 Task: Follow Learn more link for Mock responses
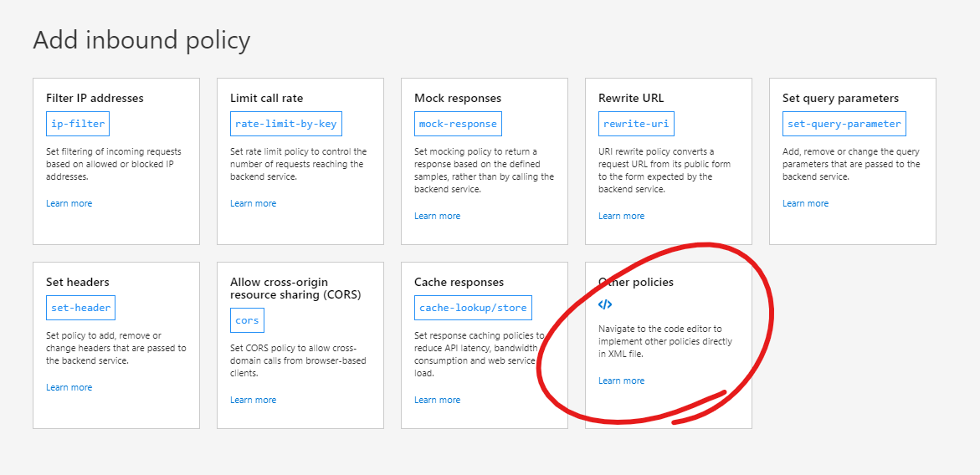tap(437, 216)
